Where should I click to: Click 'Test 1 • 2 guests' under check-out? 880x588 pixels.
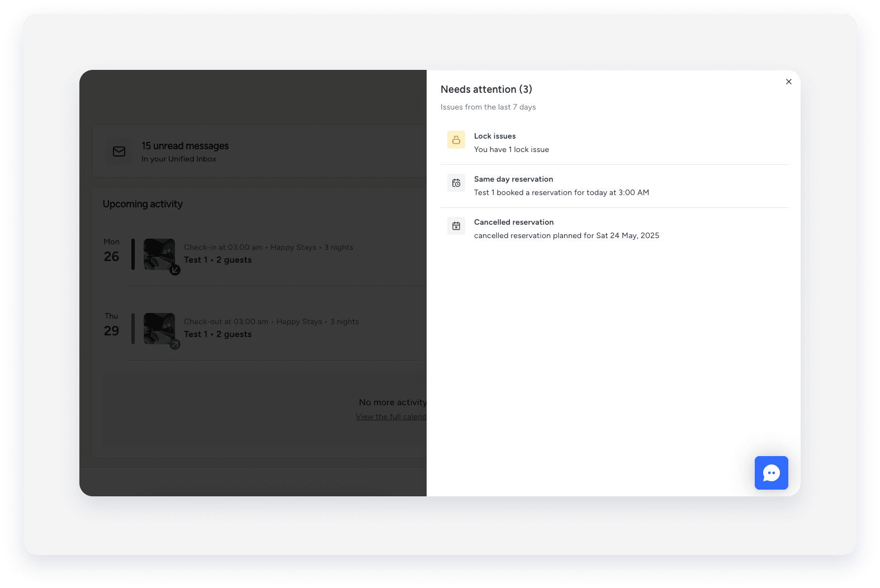click(x=217, y=334)
